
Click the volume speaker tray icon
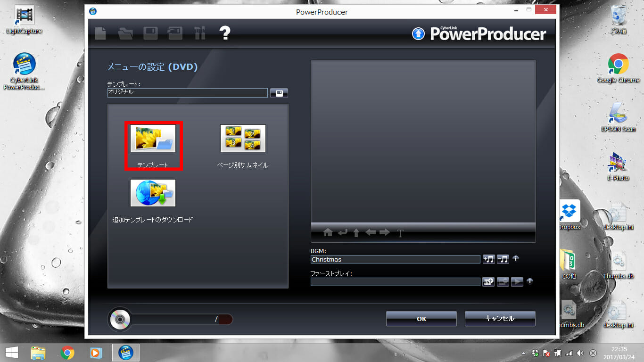click(x=580, y=353)
